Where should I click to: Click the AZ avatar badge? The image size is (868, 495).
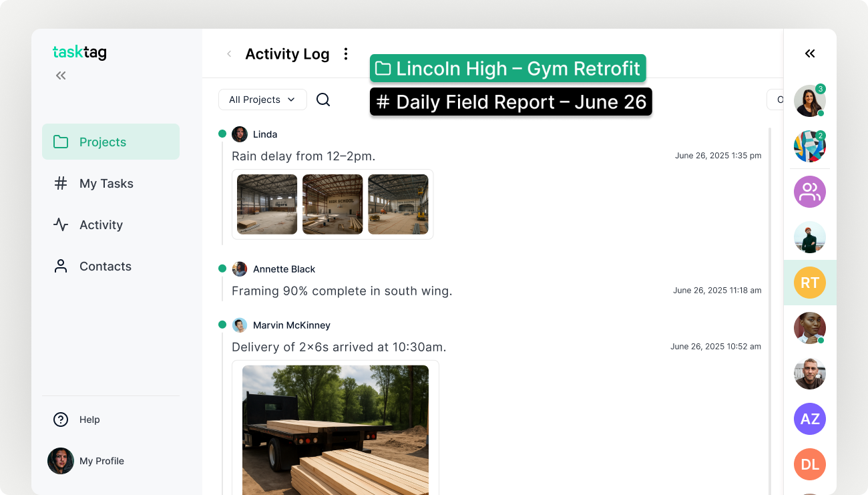click(809, 419)
